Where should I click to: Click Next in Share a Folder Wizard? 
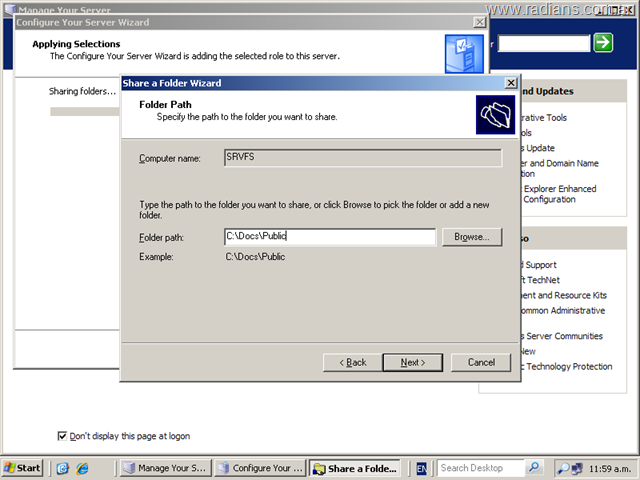[413, 362]
